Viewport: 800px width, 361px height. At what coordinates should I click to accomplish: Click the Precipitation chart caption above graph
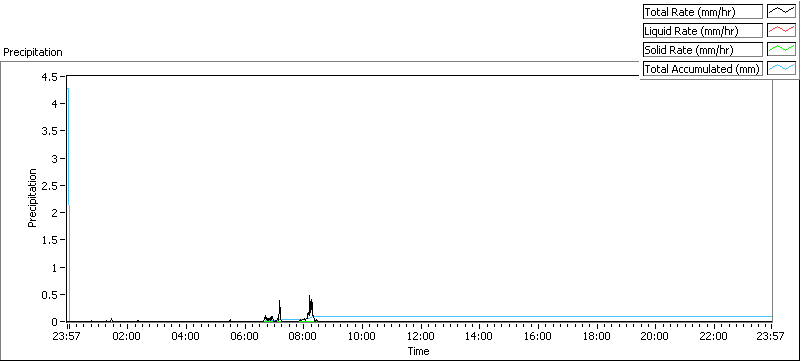click(33, 52)
